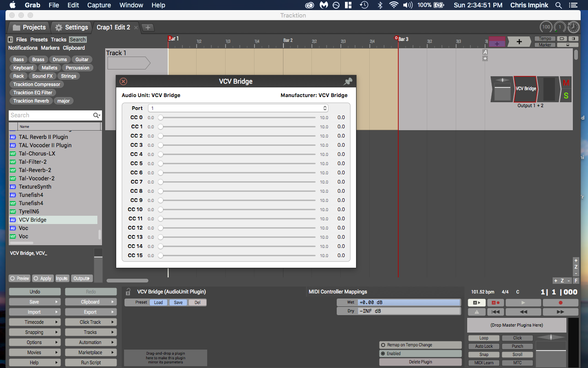Toggle the automation record button
Screen dimensions: 588x368
pos(495,303)
